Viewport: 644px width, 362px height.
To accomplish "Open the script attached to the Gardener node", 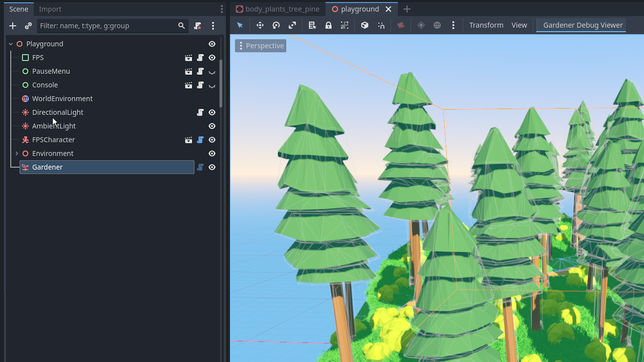I will point(200,167).
